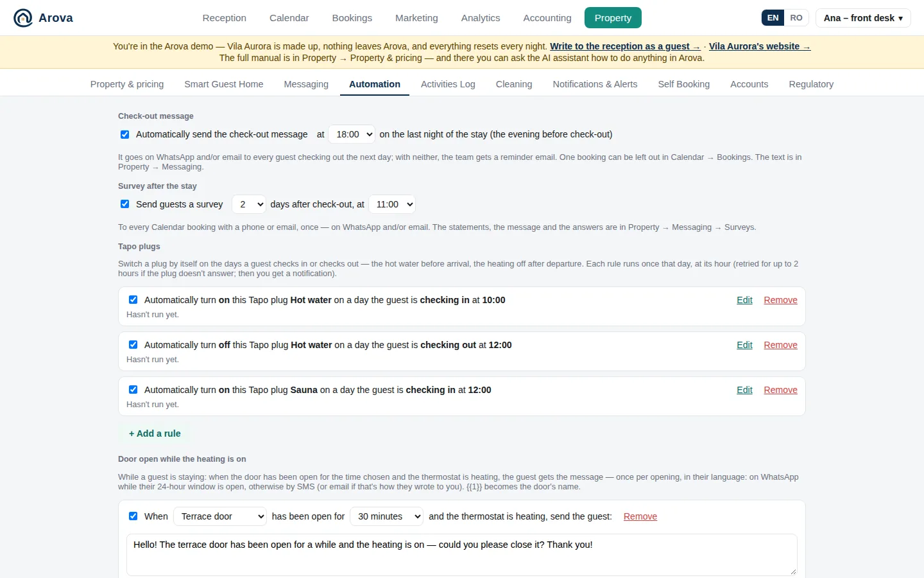Switch to Property & pricing tab
The width and height of the screenshot is (924, 578).
tap(127, 84)
